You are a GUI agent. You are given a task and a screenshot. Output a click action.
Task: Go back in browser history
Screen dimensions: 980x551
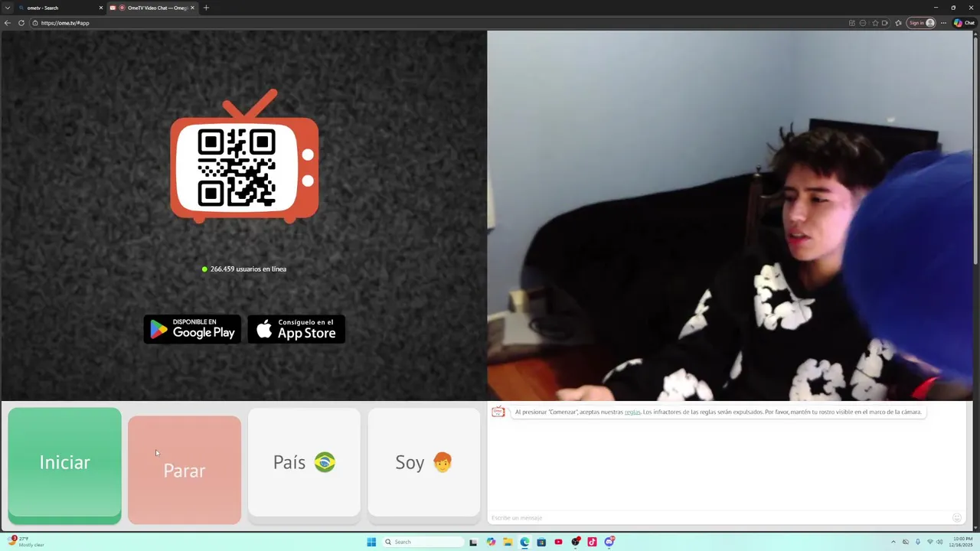click(8, 23)
